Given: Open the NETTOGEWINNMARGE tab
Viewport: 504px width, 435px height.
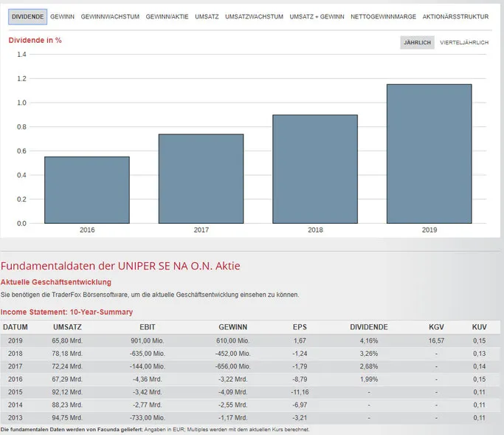Looking at the screenshot, I should coord(384,17).
